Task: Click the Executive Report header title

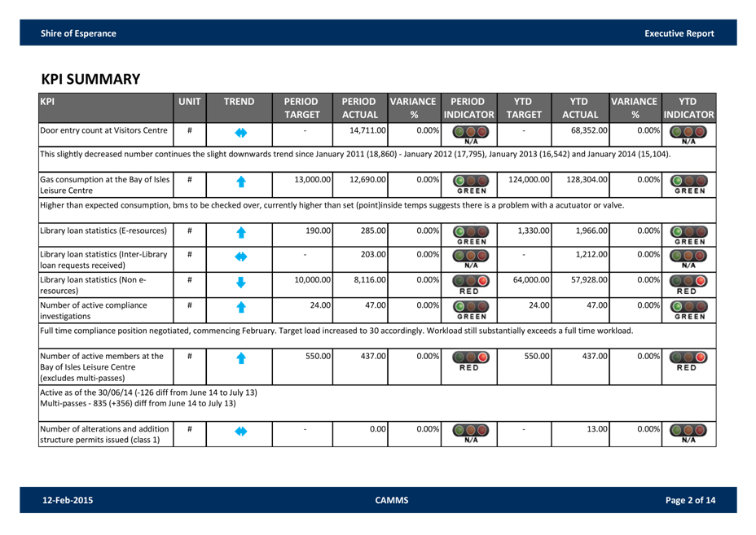Action: [679, 33]
